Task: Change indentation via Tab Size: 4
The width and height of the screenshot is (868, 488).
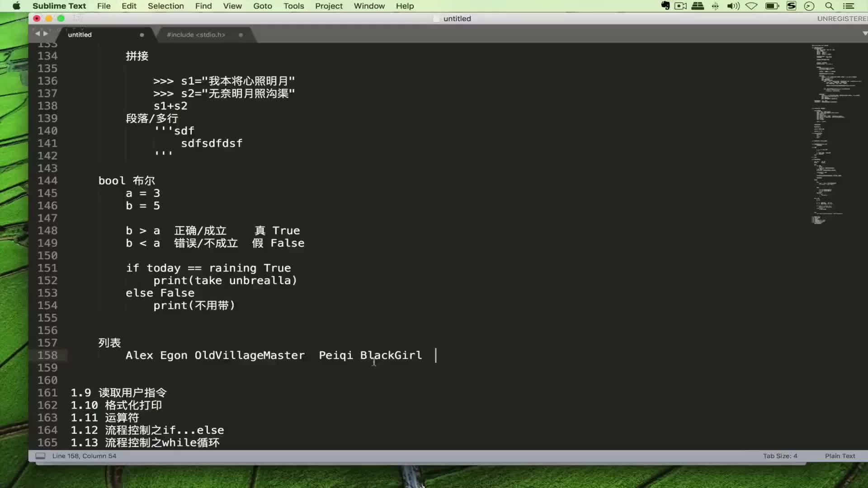Action: point(780,456)
